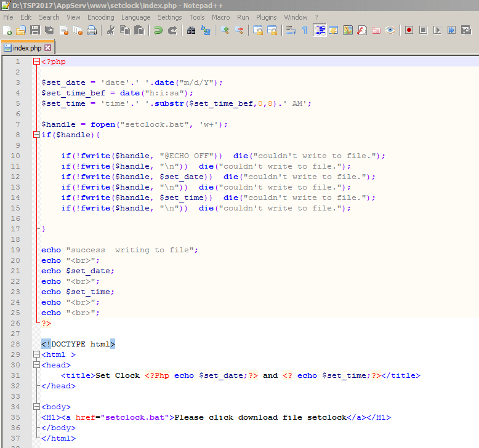Close the index.php tab with red X
479x448 pixels.
pos(48,47)
